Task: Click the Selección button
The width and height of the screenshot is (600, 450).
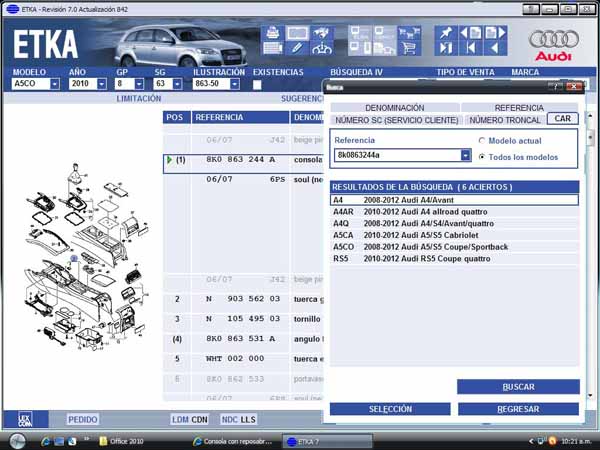Action: [390, 409]
